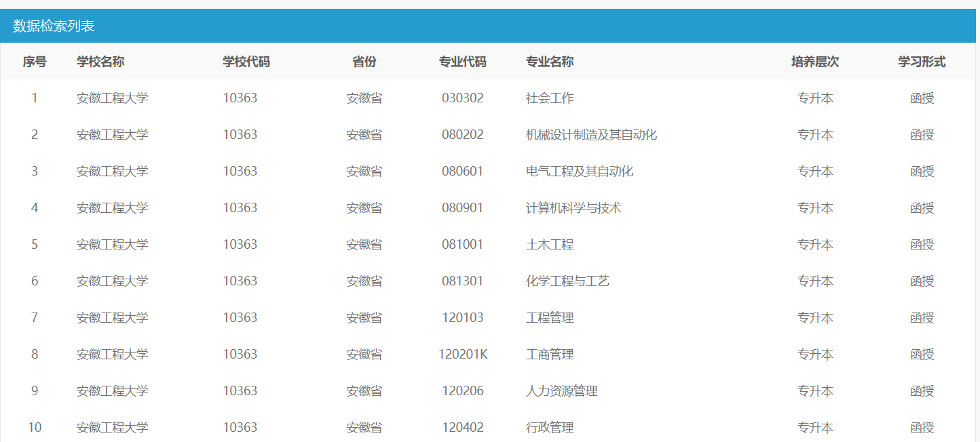Image resolution: width=980 pixels, height=442 pixels.
Task: Click major code 030302
Action: [463, 98]
